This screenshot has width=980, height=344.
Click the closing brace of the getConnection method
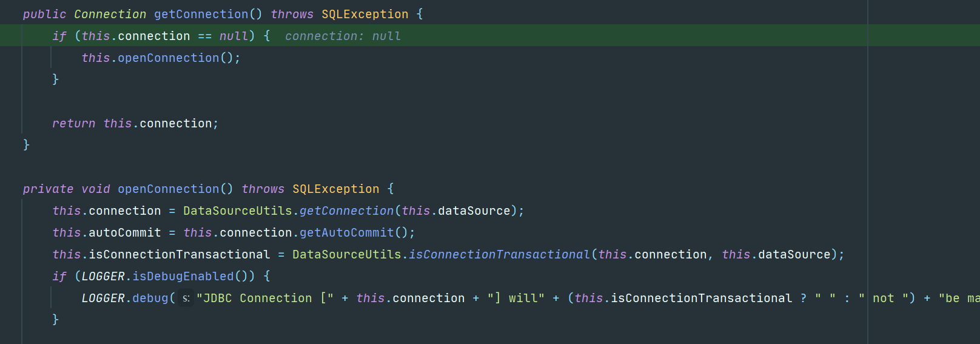(x=26, y=144)
